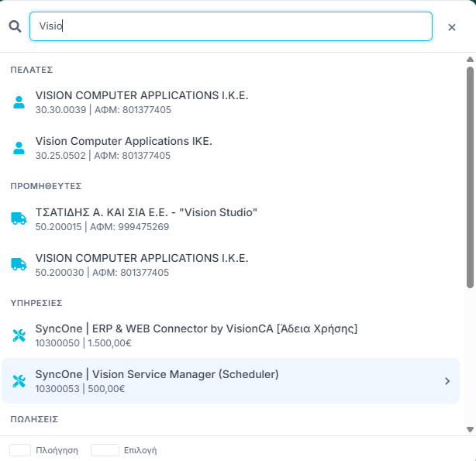
Task: Click customer icon for code 30.30.0039
Action: (x=19, y=102)
